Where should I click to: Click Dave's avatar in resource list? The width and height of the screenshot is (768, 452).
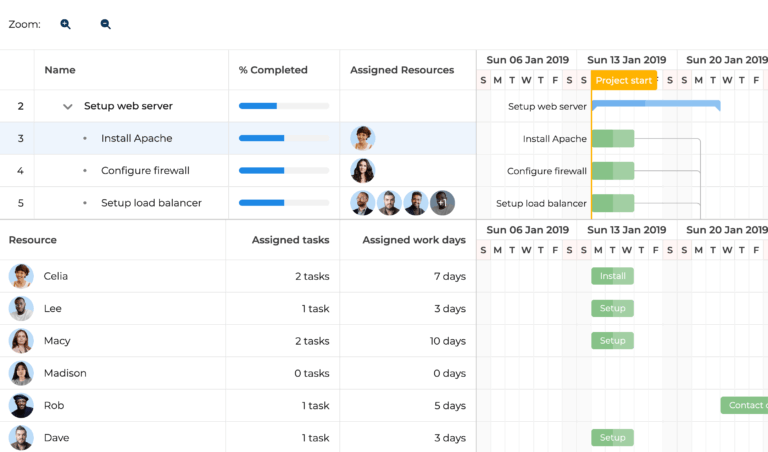(21, 438)
